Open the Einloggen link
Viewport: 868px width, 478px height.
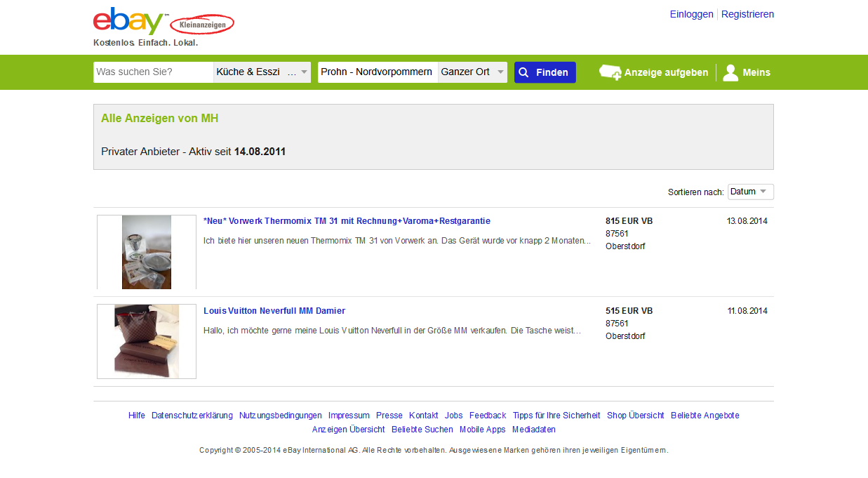click(691, 14)
